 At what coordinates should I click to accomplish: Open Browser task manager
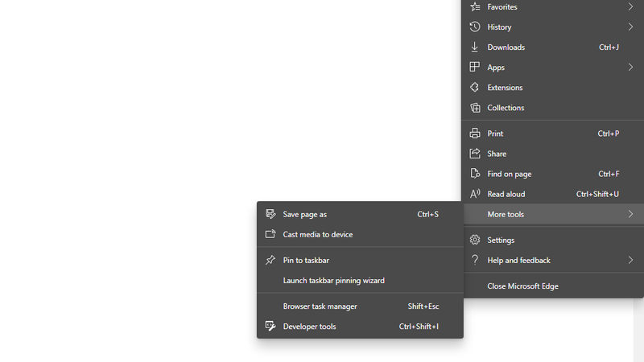[x=360, y=306]
